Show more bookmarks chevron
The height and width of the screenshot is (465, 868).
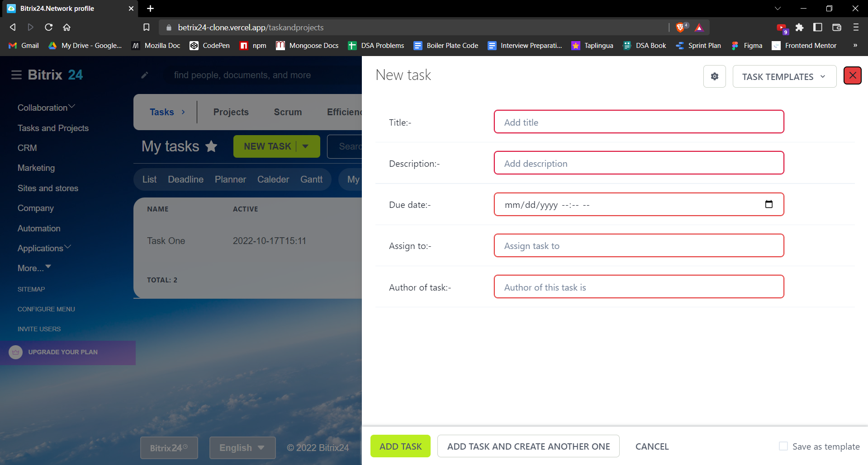[x=855, y=45]
